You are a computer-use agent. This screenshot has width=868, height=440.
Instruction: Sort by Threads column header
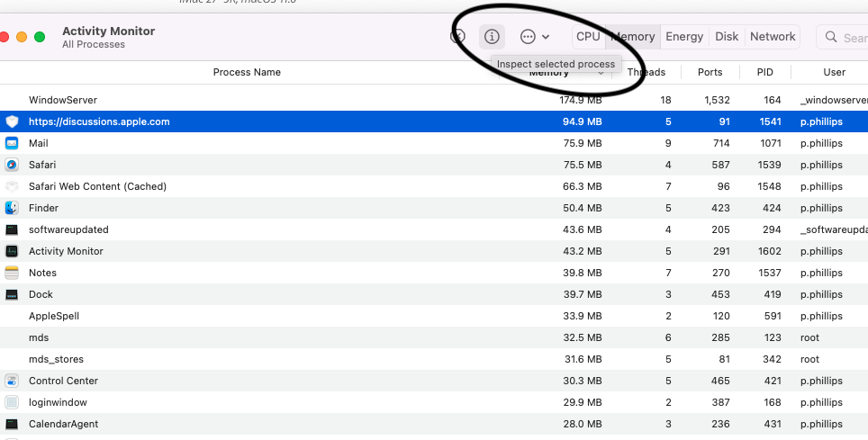tap(646, 72)
